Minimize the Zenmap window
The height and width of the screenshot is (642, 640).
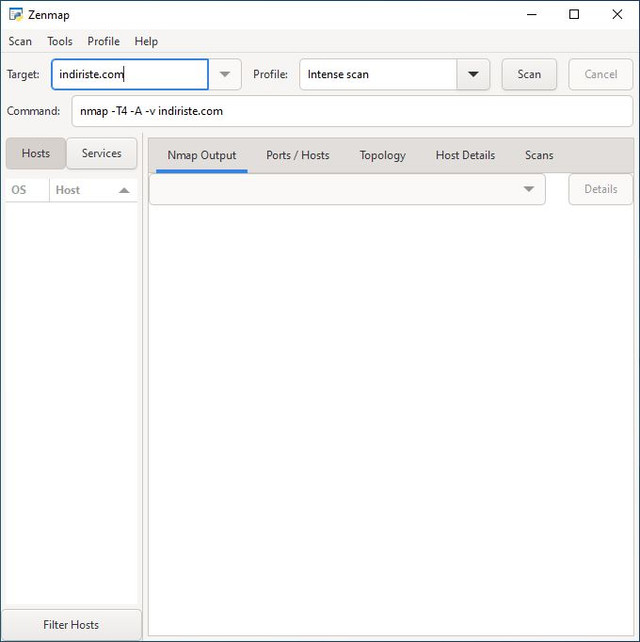[x=531, y=15]
